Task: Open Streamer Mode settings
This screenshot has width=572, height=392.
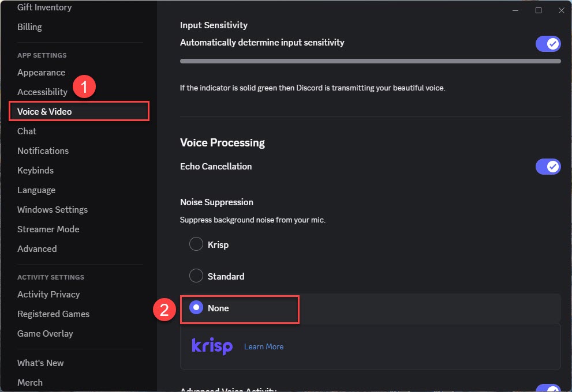Action: coord(48,229)
